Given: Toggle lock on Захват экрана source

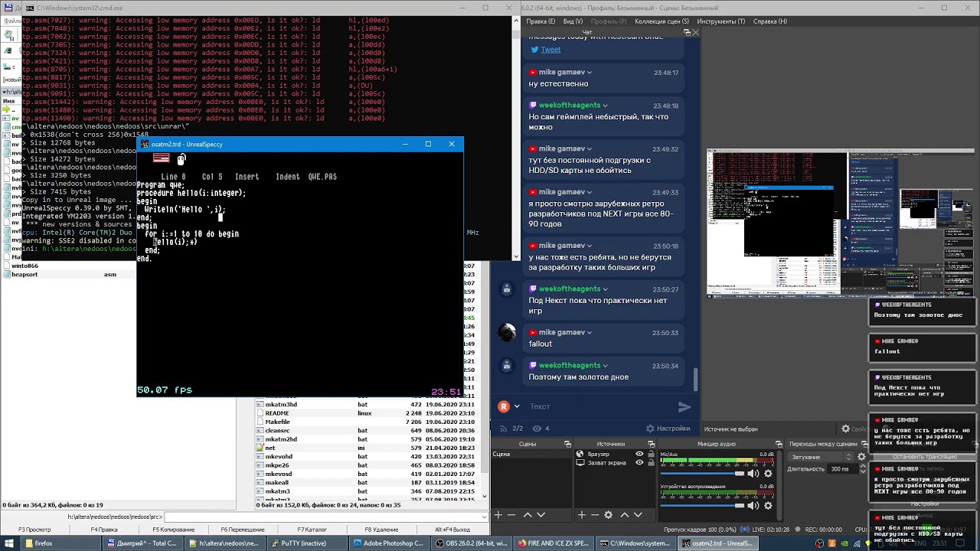Looking at the screenshot, I should pos(651,462).
